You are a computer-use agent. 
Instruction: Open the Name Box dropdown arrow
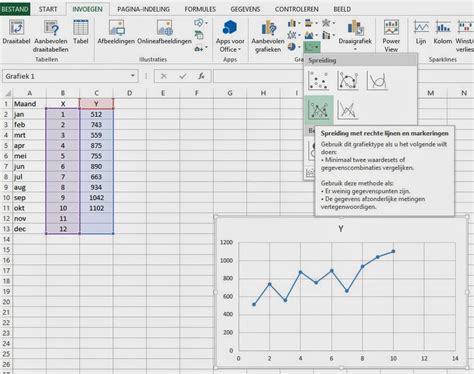click(x=133, y=76)
